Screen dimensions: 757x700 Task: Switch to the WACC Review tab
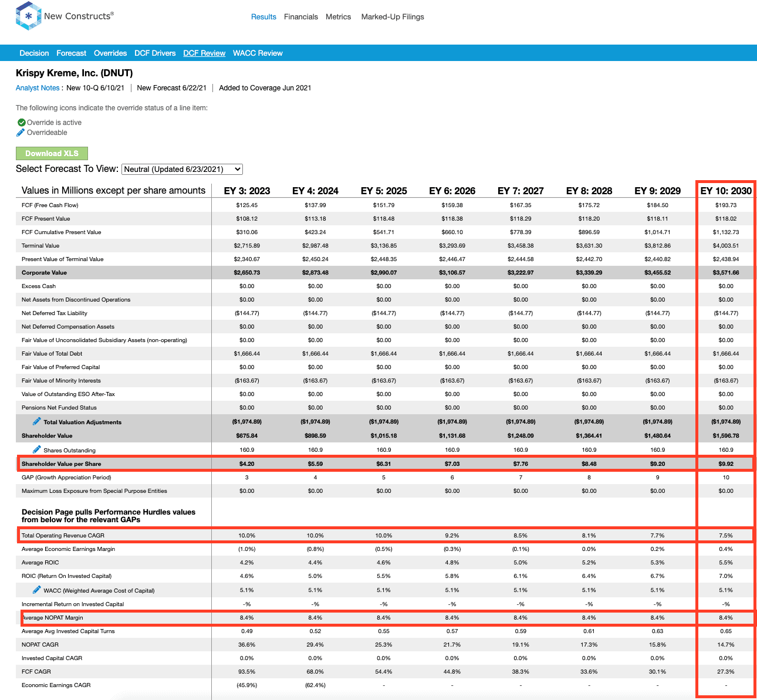[x=258, y=53]
